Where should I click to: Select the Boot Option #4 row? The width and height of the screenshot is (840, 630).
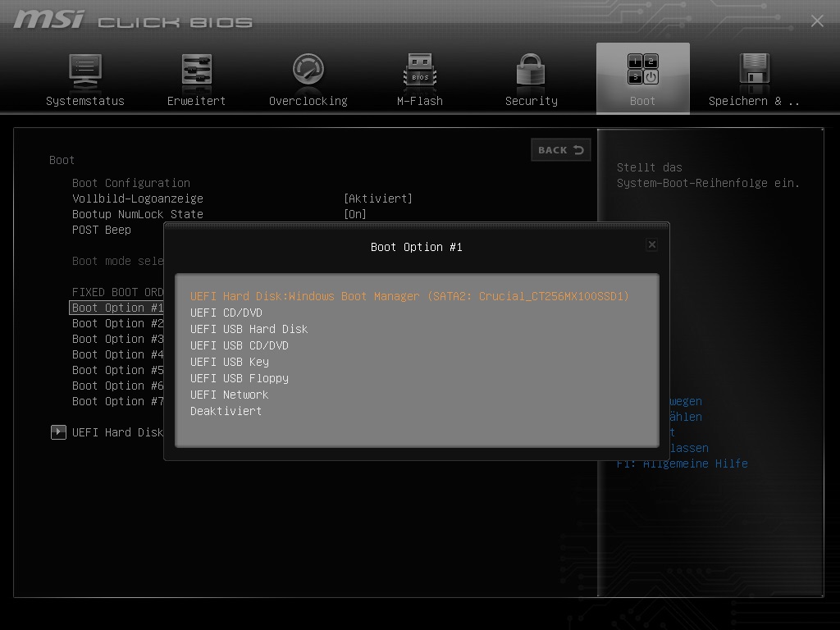click(x=118, y=354)
